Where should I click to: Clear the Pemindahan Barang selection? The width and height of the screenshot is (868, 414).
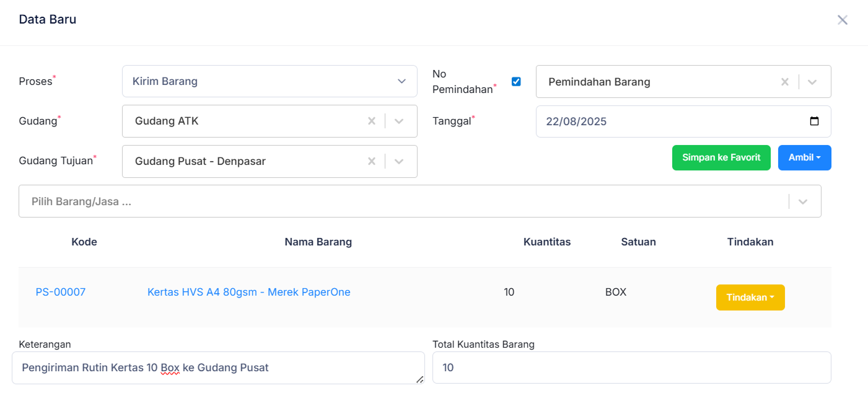point(785,82)
